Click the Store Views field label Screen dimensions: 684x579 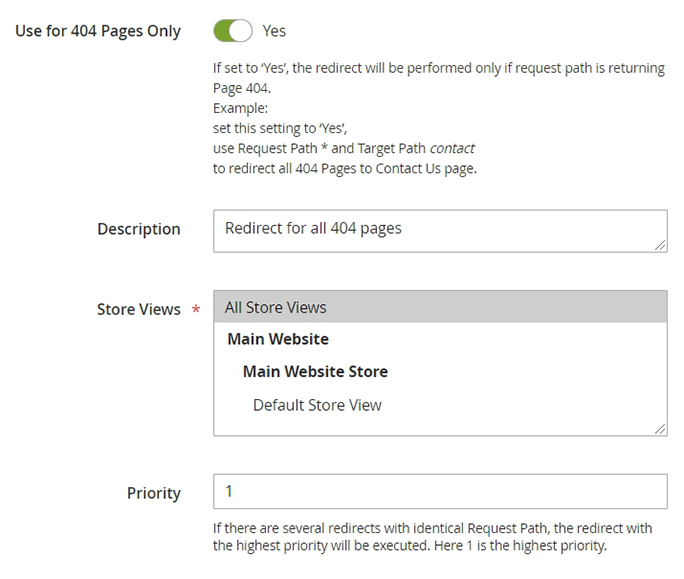pos(139,309)
